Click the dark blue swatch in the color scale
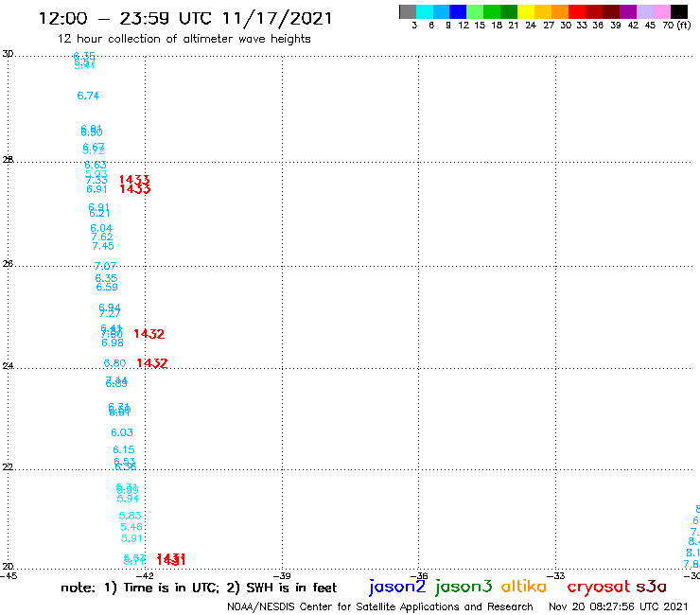This screenshot has width=700, height=615. (x=458, y=12)
